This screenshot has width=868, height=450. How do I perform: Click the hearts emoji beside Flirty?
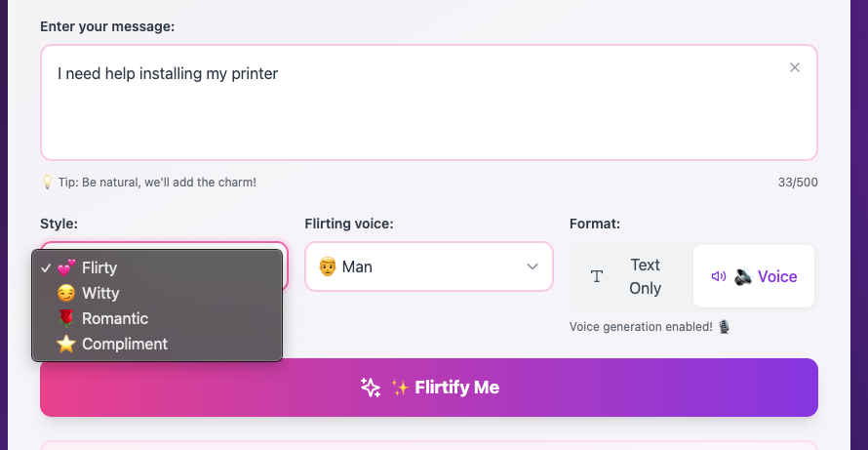pyautogui.click(x=66, y=267)
